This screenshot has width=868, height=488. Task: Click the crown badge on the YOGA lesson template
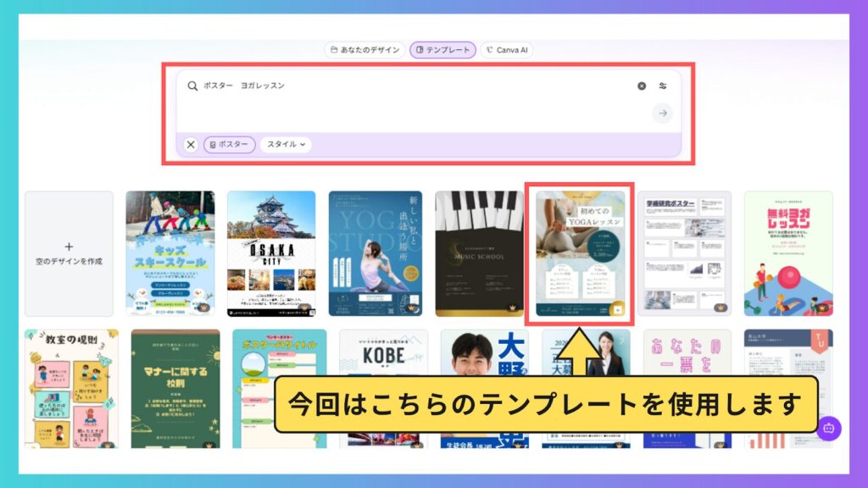coord(617,309)
